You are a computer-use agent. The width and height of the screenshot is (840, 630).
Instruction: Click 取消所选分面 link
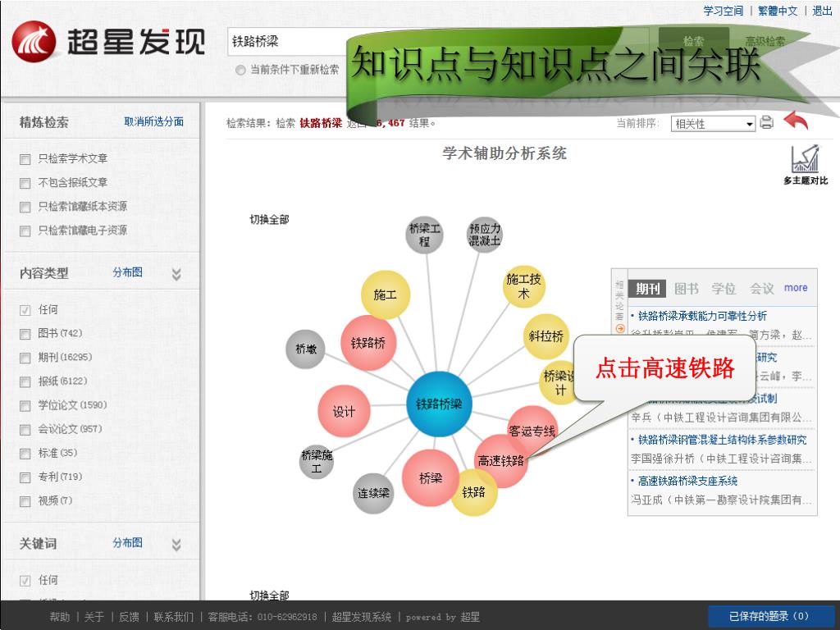[x=153, y=121]
